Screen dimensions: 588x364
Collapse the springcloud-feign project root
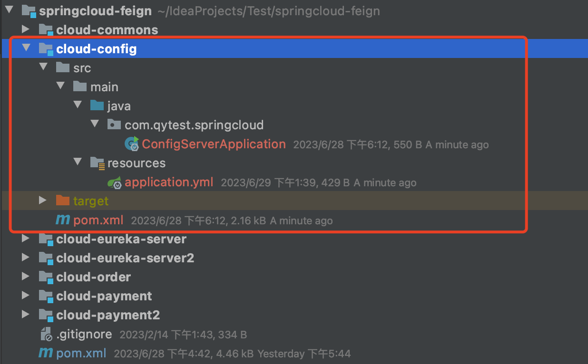click(8, 10)
